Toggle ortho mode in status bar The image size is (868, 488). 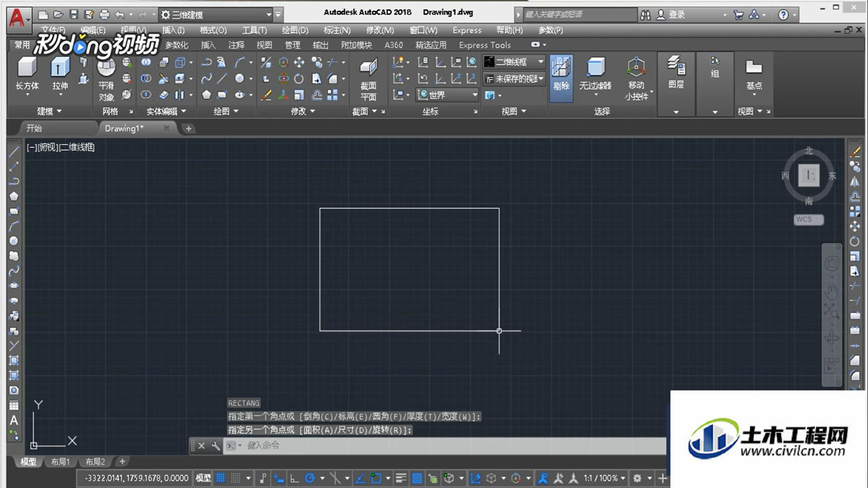click(x=294, y=478)
